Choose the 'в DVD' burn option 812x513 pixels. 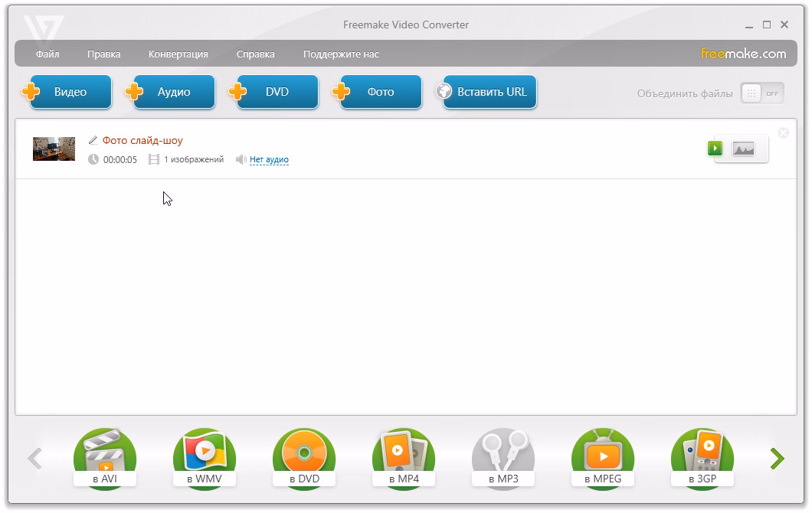(x=303, y=459)
